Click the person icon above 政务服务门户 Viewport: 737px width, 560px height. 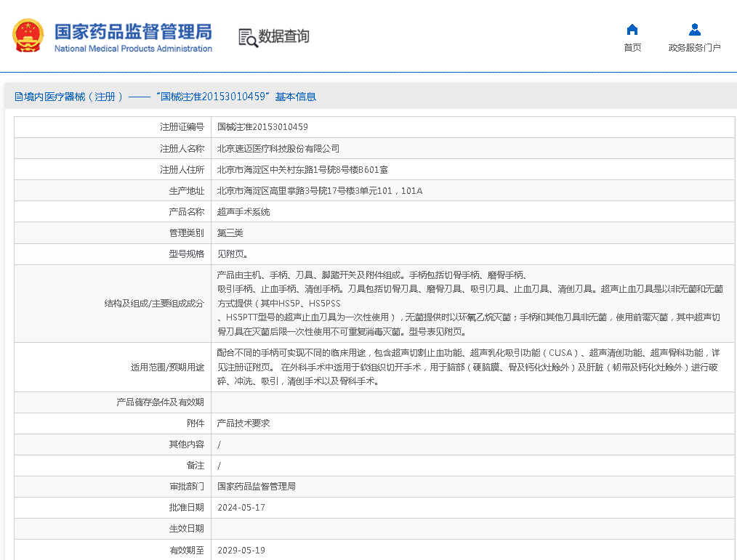[694, 30]
